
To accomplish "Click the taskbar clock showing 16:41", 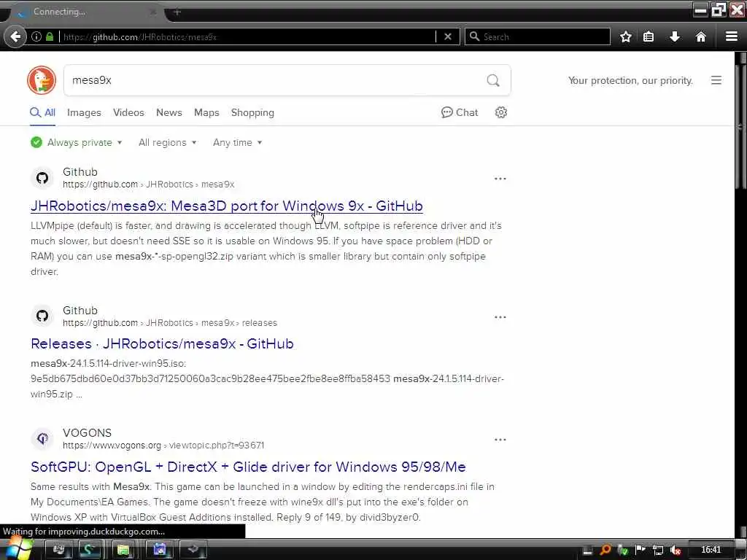I will (711, 550).
